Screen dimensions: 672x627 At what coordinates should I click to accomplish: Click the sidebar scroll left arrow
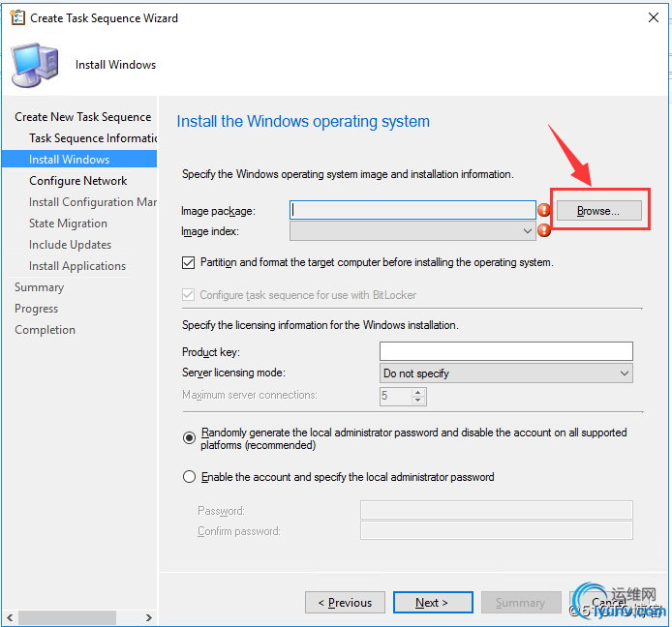(10, 617)
